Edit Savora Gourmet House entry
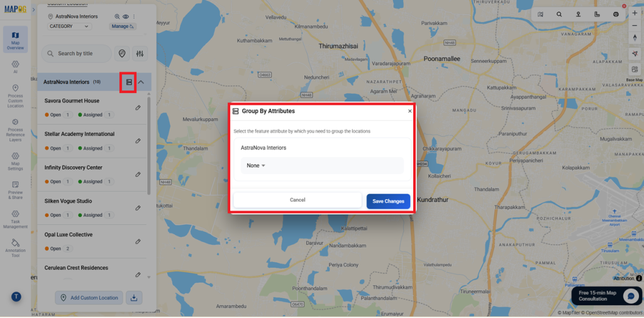This screenshot has width=644, height=318. coord(138,107)
